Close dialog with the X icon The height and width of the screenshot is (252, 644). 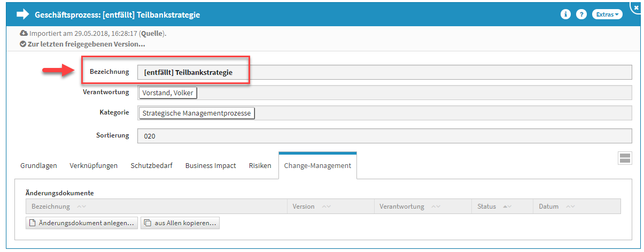636,7
